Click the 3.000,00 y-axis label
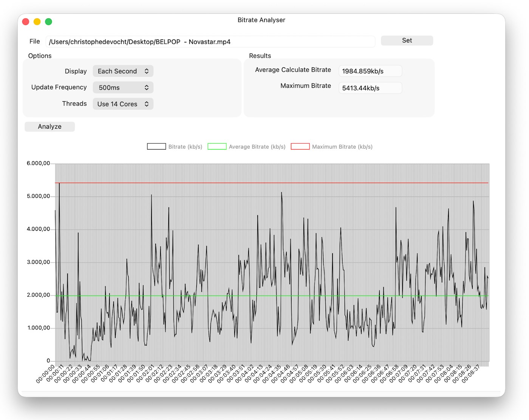 38,262
